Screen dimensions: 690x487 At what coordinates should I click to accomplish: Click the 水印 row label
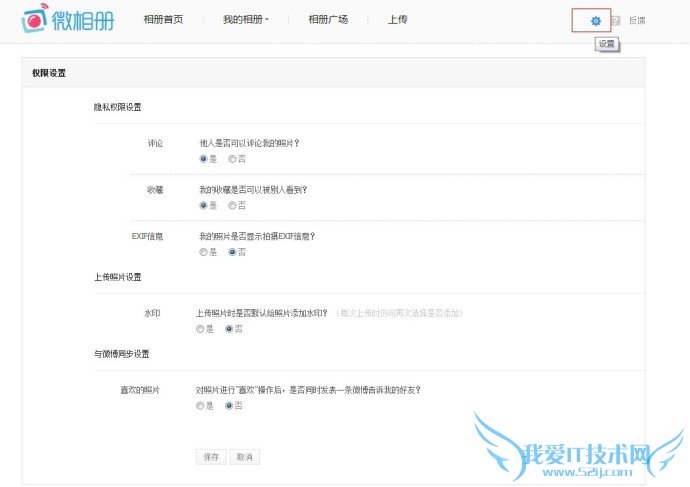point(152,313)
